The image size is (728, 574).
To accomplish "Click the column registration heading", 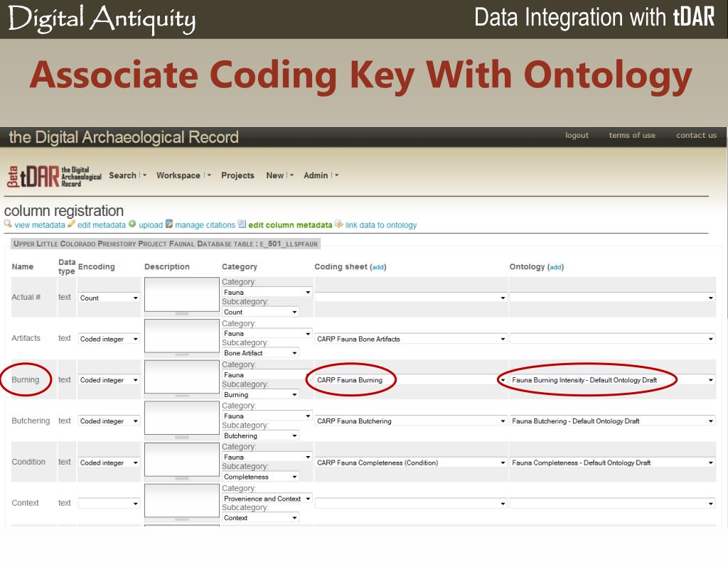I will click(x=64, y=211).
